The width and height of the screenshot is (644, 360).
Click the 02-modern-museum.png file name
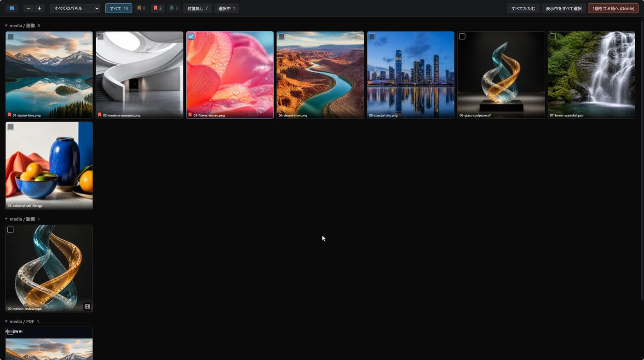(x=121, y=115)
